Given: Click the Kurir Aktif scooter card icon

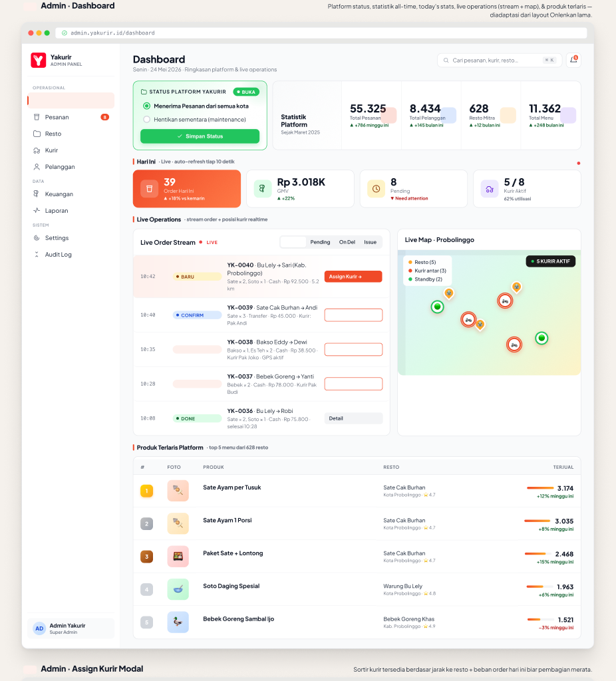Looking at the screenshot, I should click(490, 189).
